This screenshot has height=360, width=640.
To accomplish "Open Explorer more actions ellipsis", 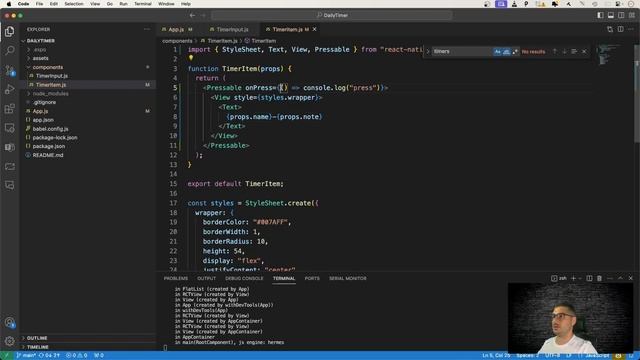I will coord(147,29).
